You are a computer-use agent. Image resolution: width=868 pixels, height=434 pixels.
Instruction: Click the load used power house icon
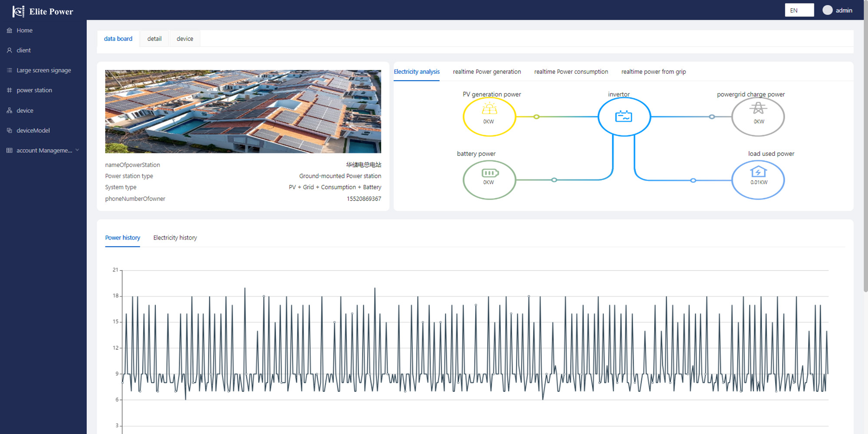coord(758,172)
